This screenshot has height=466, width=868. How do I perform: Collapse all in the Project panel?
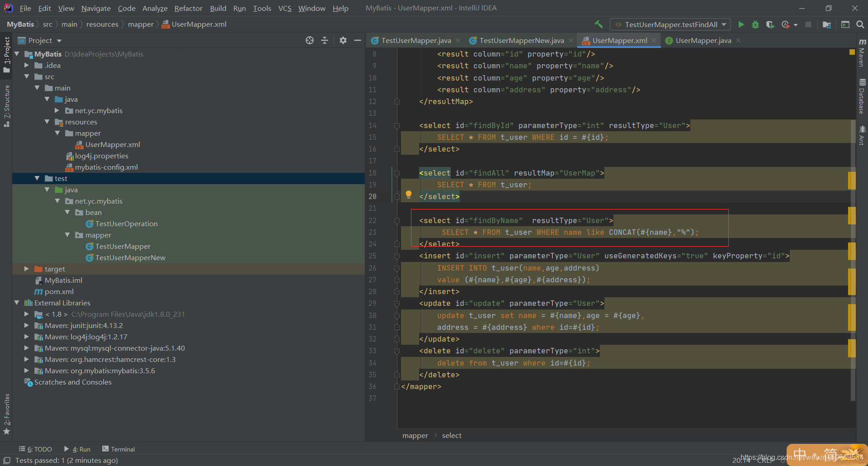click(x=325, y=40)
